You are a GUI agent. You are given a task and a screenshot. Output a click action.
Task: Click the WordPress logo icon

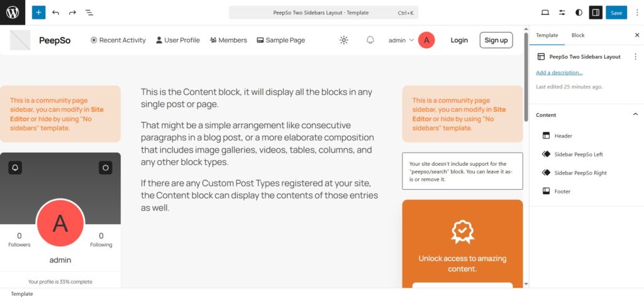point(13,13)
